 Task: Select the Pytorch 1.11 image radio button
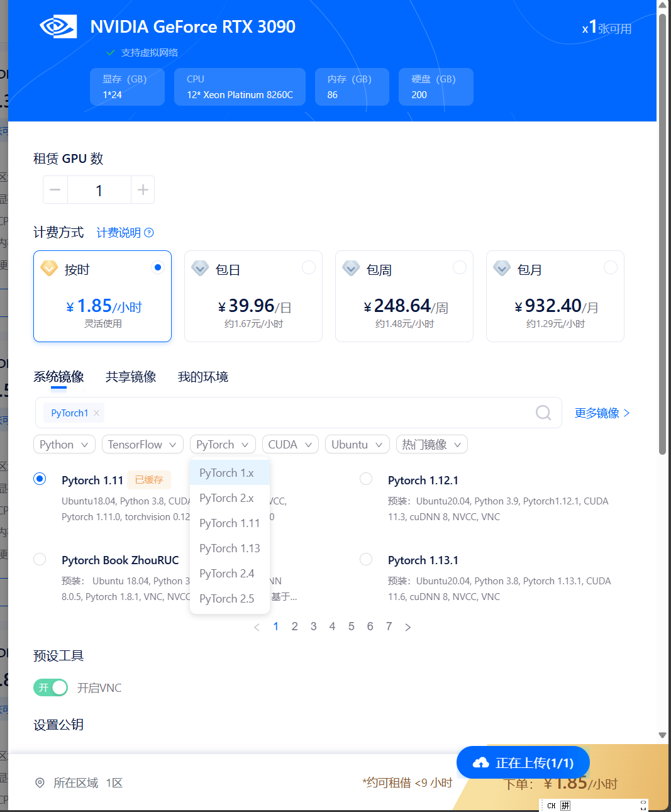pos(40,479)
